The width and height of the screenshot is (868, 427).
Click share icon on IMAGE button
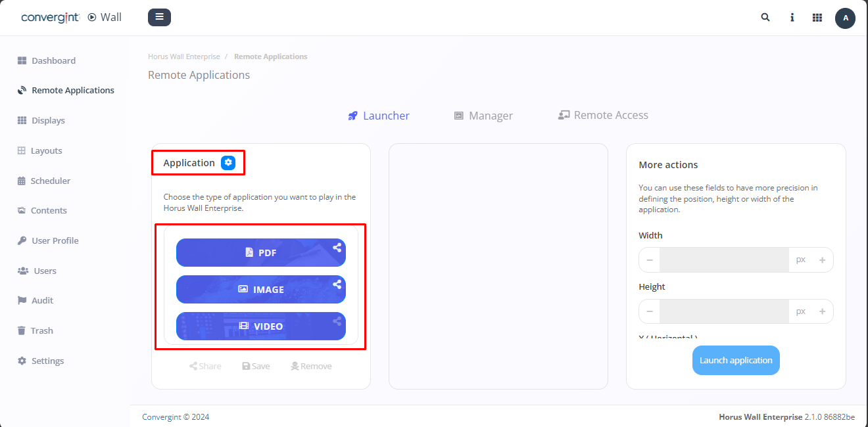tap(337, 284)
